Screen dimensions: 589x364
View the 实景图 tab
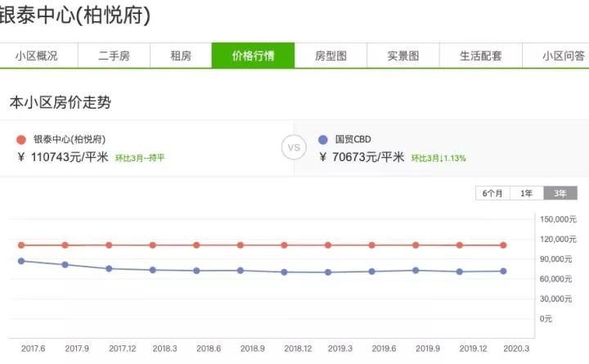click(403, 56)
